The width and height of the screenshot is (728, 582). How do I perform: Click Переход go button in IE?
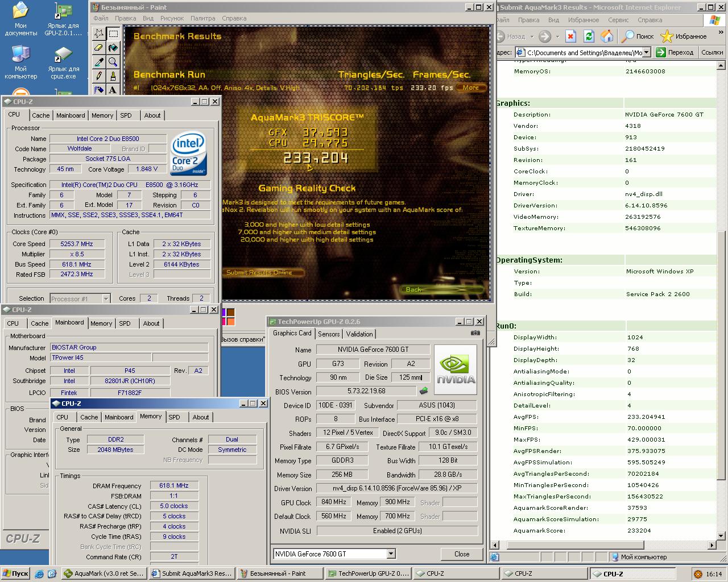(x=675, y=52)
